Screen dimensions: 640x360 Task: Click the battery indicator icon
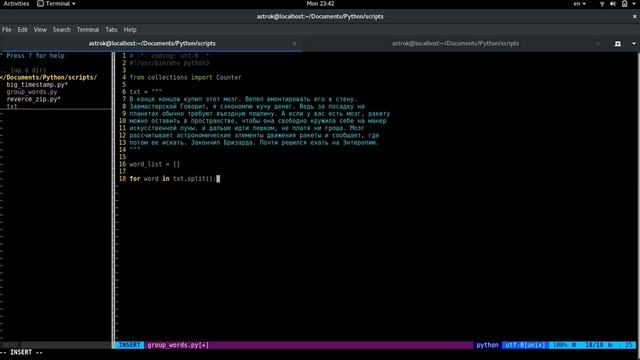[624, 4]
